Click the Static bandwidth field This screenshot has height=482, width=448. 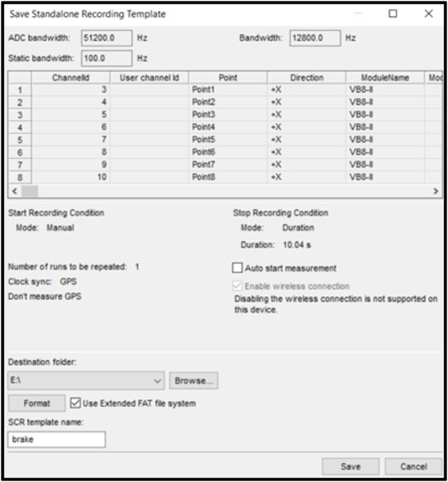coord(107,58)
